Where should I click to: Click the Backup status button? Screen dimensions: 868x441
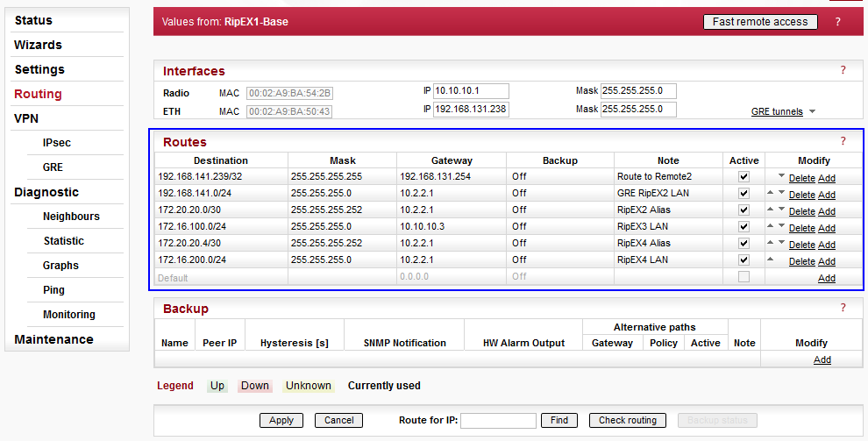[x=717, y=420]
